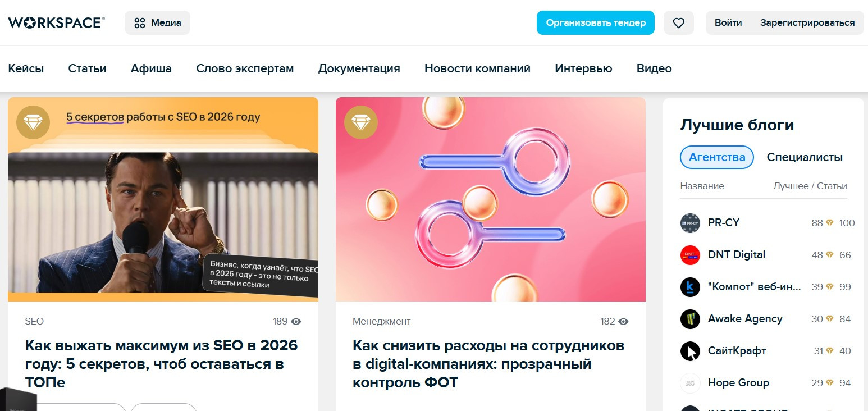Open the Медиа section dropdown
This screenshot has width=868, height=411.
pyautogui.click(x=157, y=23)
